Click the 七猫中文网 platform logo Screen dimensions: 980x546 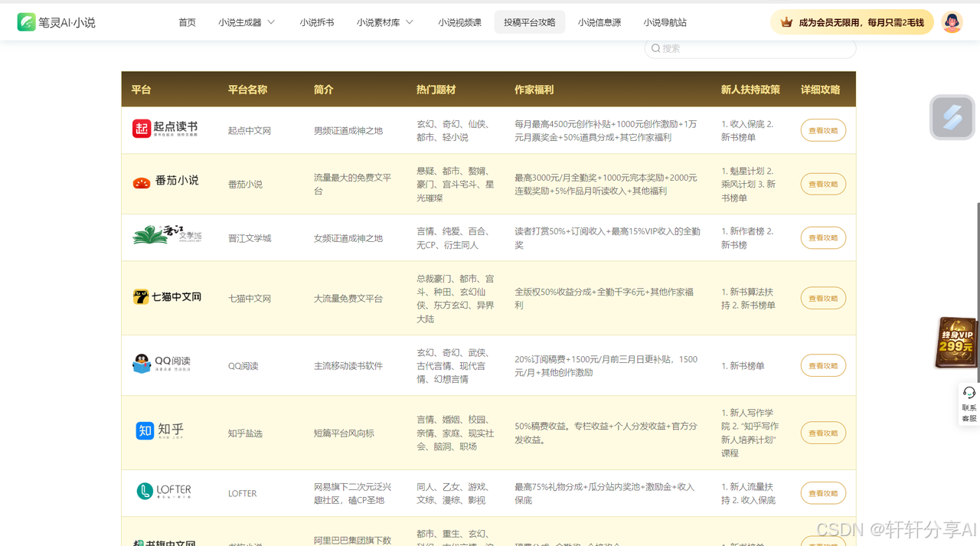(x=167, y=297)
